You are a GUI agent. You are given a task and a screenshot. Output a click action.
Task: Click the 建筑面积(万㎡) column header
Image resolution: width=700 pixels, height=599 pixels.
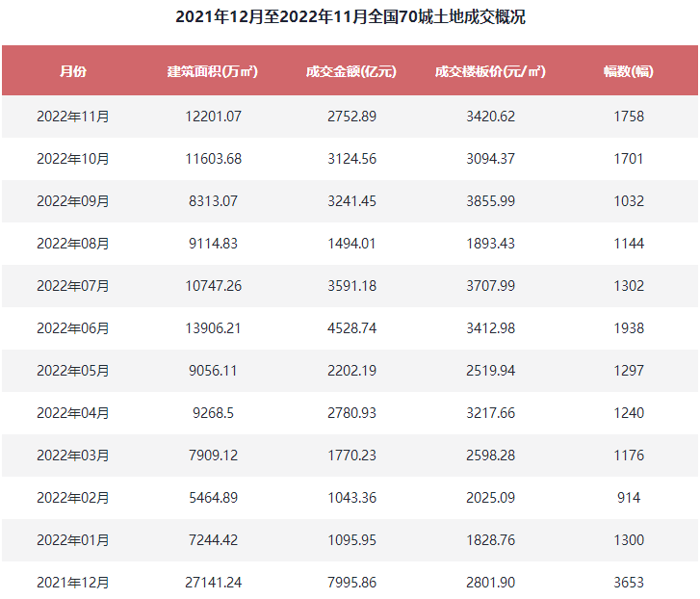213,71
